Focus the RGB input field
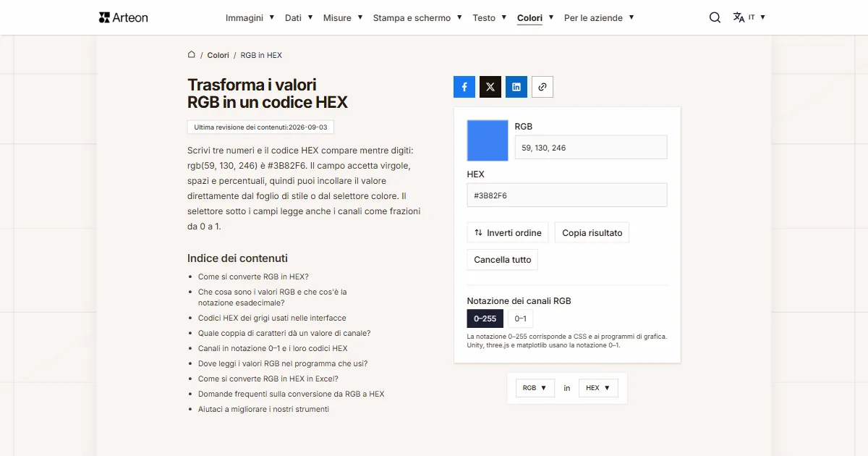Viewport: 868px width, 456px height. pos(591,147)
